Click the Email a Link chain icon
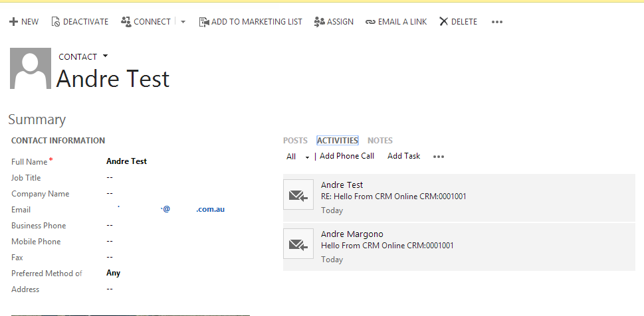The height and width of the screenshot is (316, 644). point(370,22)
